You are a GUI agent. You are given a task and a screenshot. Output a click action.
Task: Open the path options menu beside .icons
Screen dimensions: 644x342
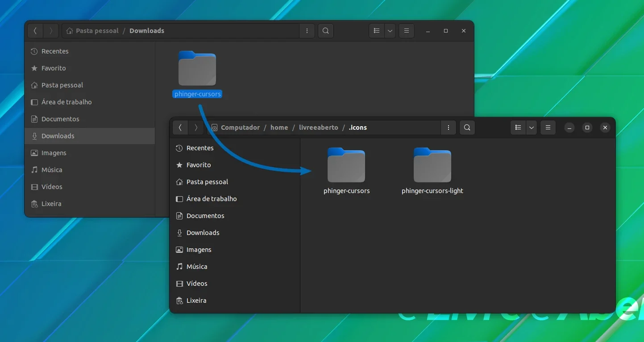pos(448,128)
